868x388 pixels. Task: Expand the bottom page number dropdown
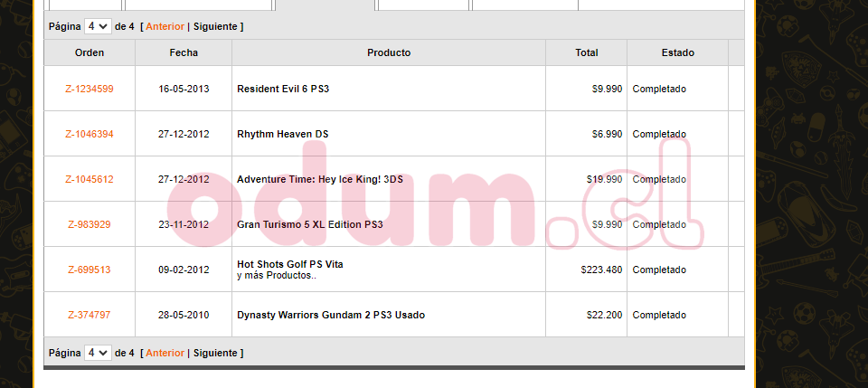(x=98, y=353)
